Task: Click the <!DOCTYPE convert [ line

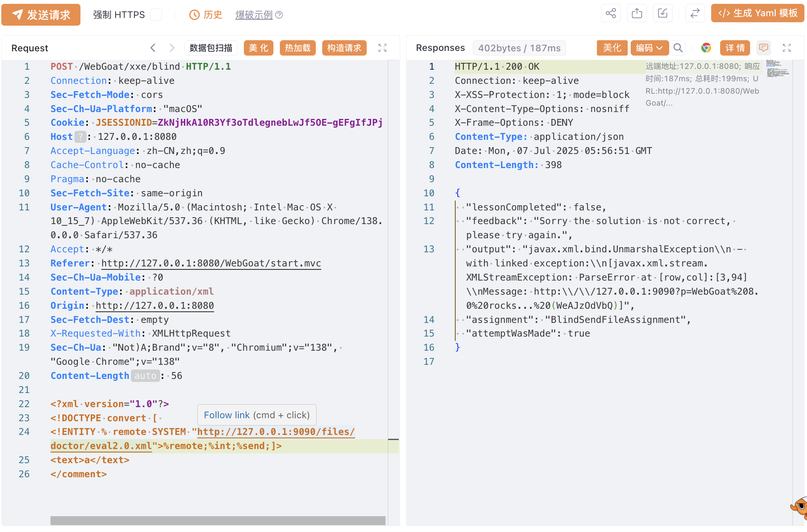Action: pos(104,418)
